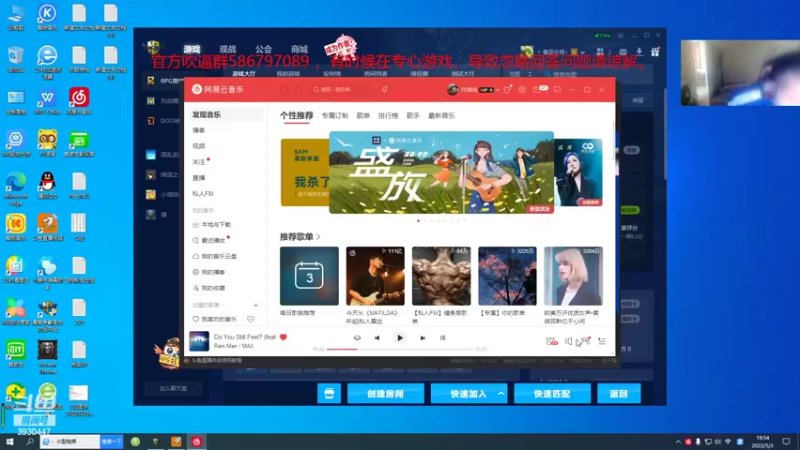The height and width of the screenshot is (450, 800).
Task: Open the sound effects icon
Action: click(552, 341)
